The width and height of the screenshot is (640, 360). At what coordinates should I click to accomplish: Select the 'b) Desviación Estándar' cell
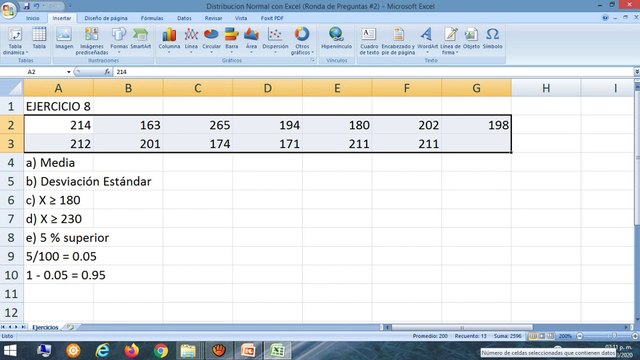58,181
